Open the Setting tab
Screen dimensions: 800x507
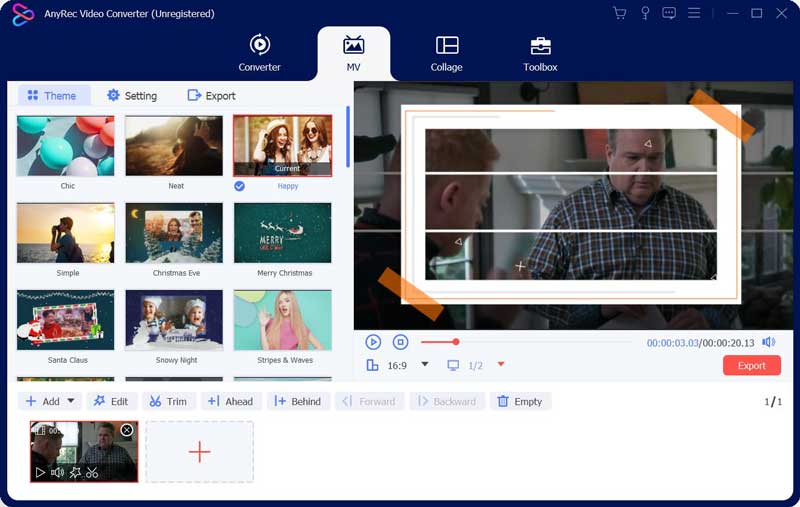point(131,96)
